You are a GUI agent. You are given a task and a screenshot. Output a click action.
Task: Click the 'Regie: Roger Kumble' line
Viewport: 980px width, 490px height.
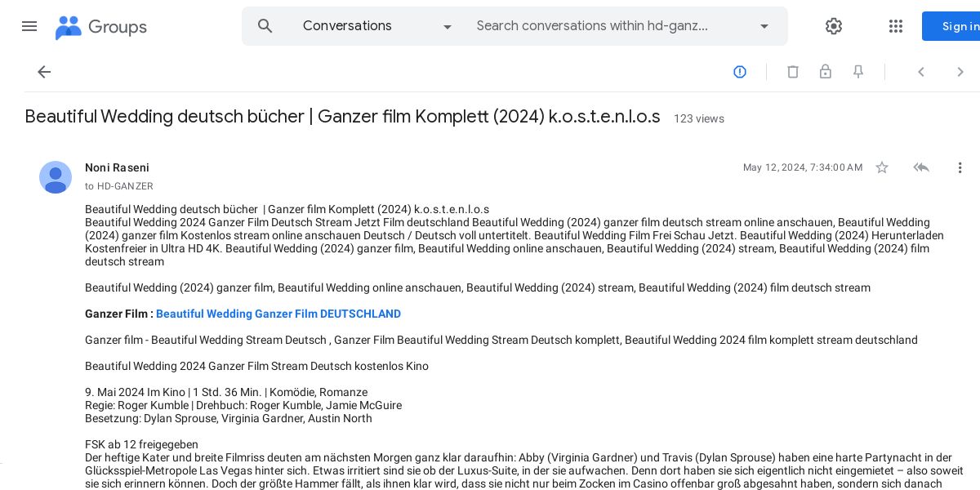click(243, 405)
